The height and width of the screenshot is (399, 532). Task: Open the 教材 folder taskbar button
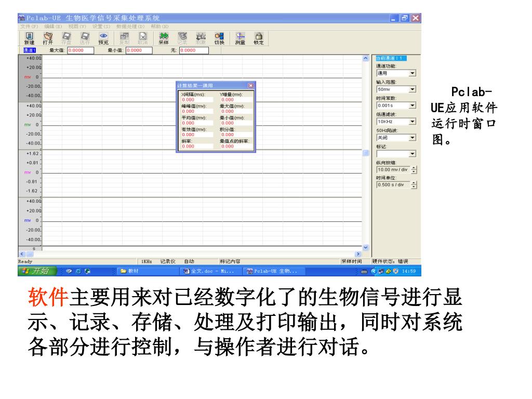tap(147, 271)
